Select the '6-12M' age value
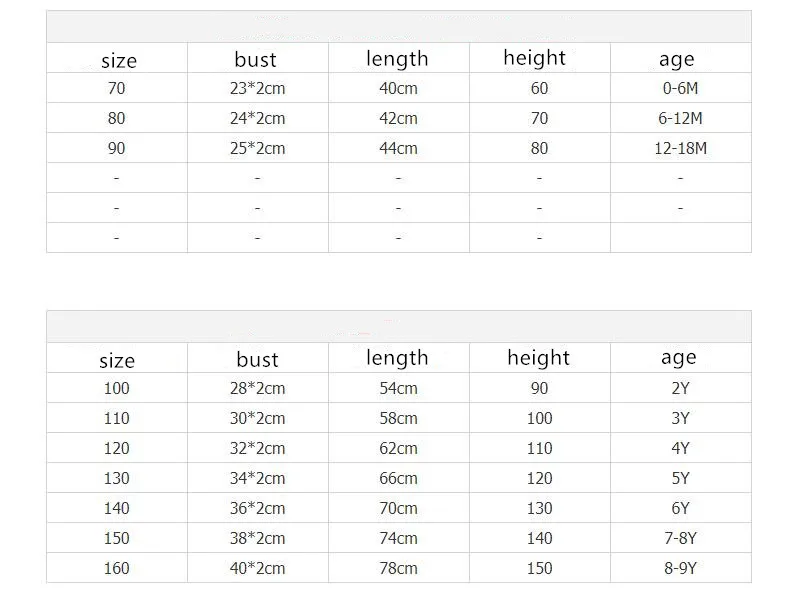 pos(680,118)
